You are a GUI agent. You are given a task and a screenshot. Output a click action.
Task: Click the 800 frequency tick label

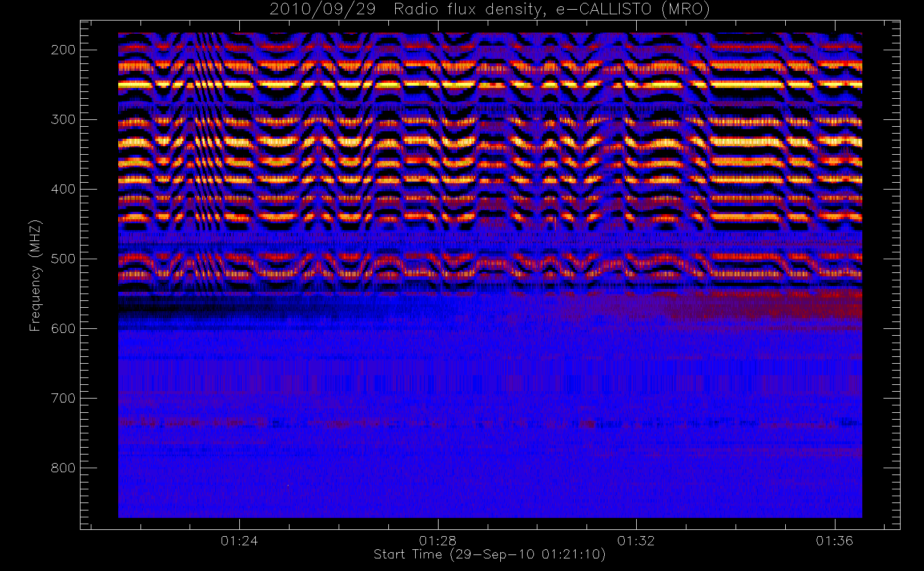coord(63,468)
